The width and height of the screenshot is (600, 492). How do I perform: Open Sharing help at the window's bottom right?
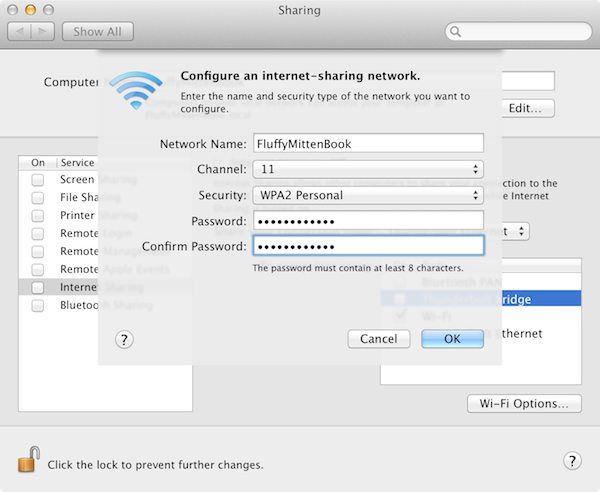tap(572, 461)
